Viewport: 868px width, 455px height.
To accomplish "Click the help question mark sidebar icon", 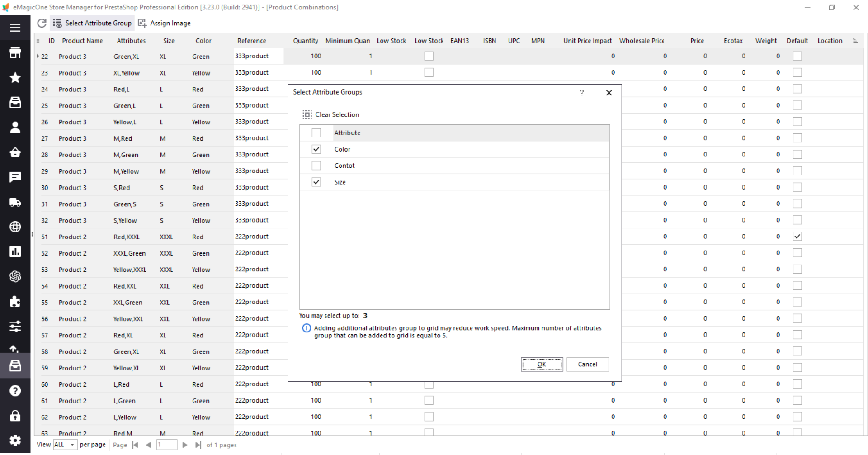I will (x=15, y=391).
